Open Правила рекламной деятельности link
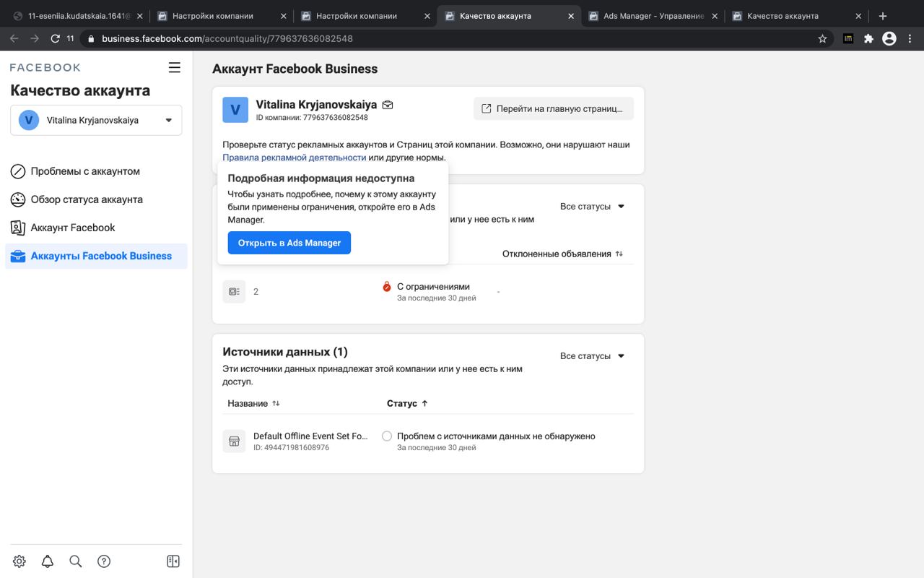The width and height of the screenshot is (924, 578). click(x=294, y=158)
